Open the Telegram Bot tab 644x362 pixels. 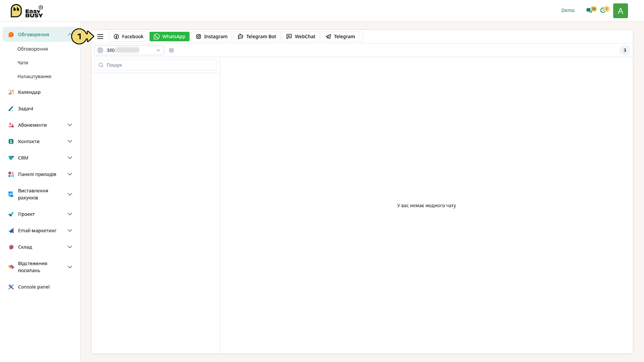click(x=257, y=37)
